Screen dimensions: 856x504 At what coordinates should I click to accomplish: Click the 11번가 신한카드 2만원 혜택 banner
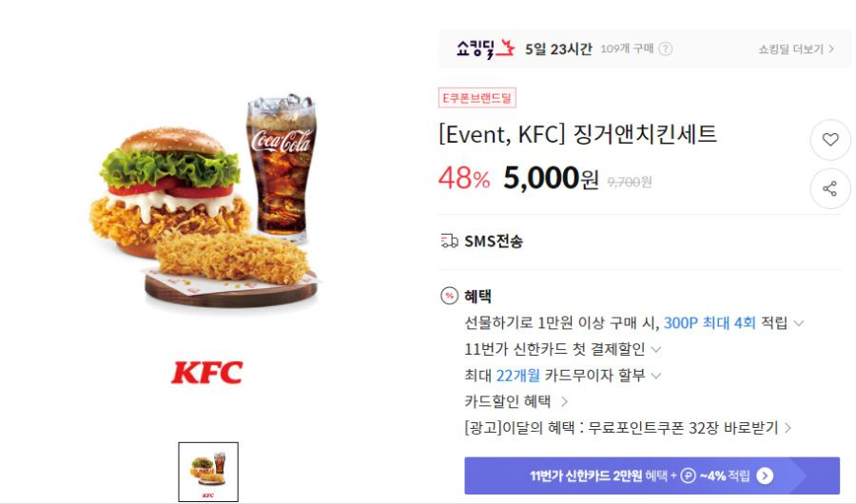pos(652,475)
